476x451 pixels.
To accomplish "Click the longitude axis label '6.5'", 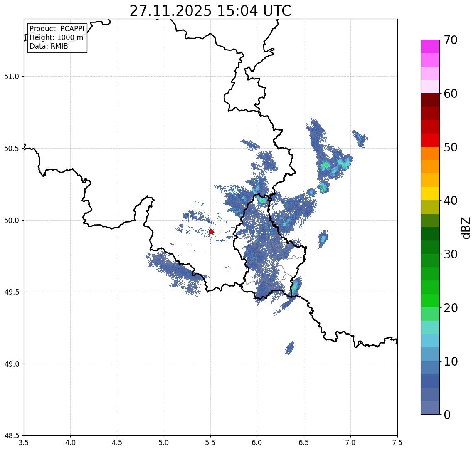I will coord(304,443).
